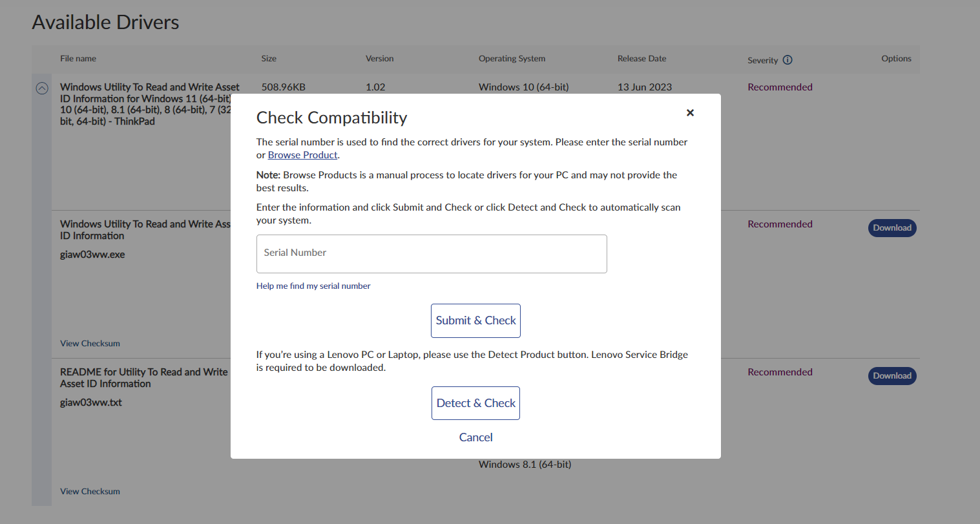The image size is (980, 524).
Task: View Checksum for giaw03ww.exe
Action: coord(90,344)
